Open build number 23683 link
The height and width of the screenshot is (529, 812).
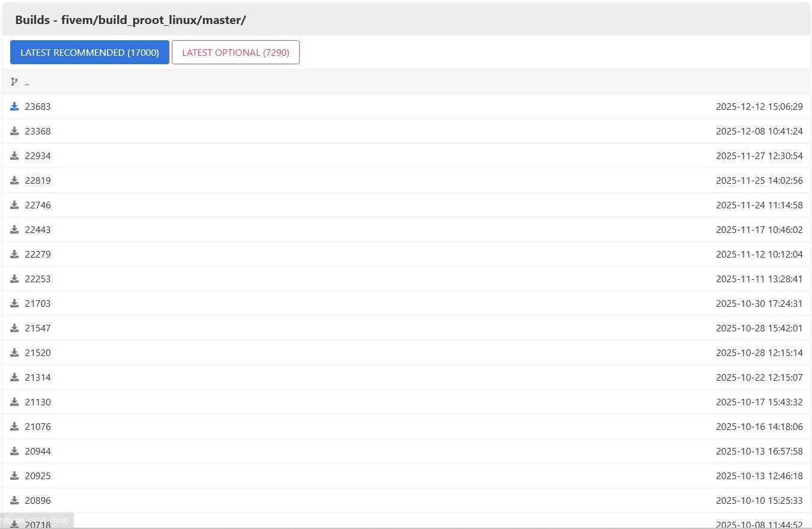pos(38,107)
